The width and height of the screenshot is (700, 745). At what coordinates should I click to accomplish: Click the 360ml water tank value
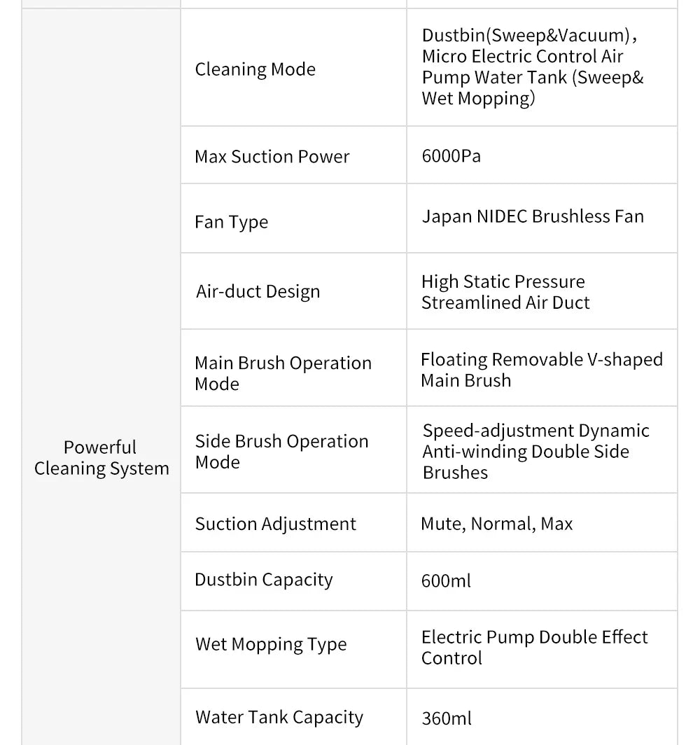[x=447, y=718]
